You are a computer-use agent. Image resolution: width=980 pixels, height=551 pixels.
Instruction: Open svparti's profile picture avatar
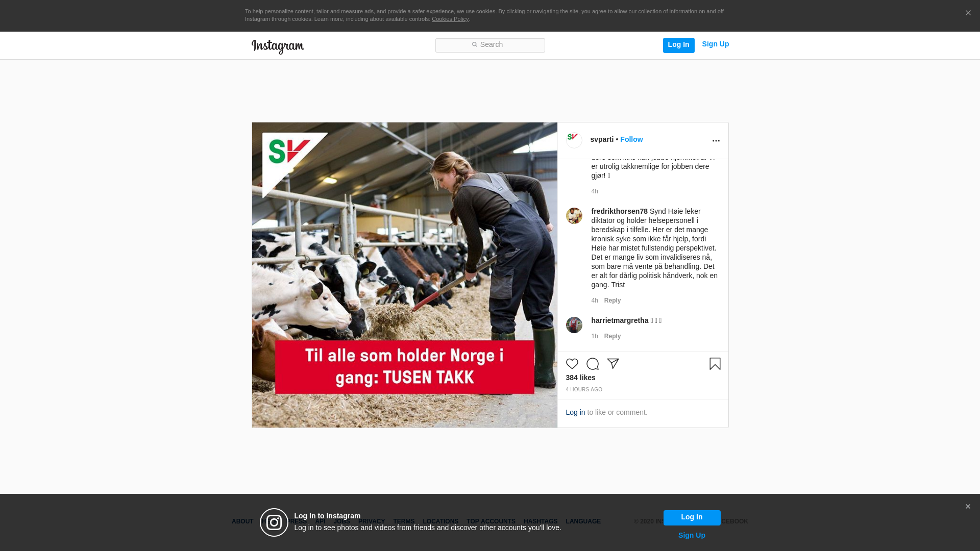coord(574,140)
